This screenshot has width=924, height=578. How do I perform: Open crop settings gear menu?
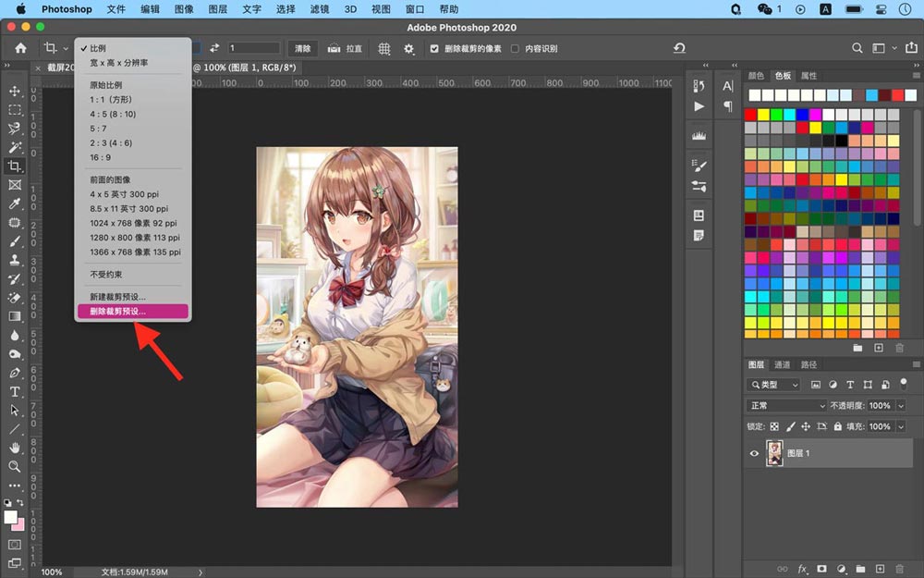tap(409, 48)
